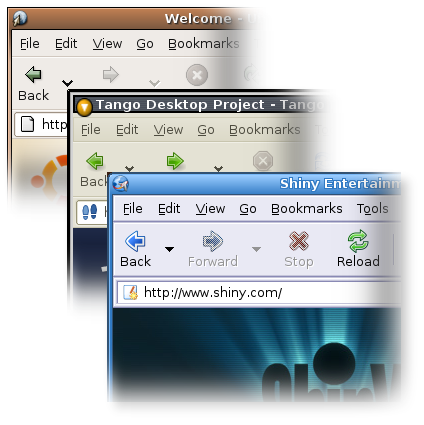Open the Forward history dropdown in Shiny window
This screenshot has width=424, height=425.
(256, 249)
